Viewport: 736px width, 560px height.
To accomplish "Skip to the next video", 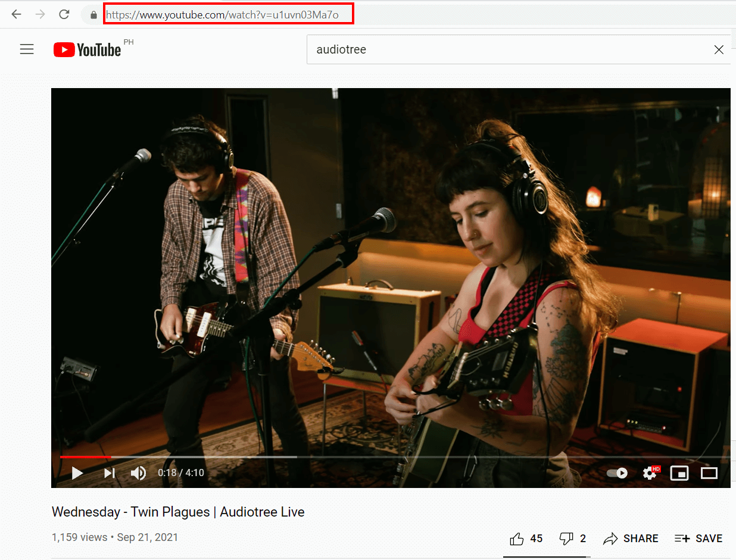I will click(109, 473).
